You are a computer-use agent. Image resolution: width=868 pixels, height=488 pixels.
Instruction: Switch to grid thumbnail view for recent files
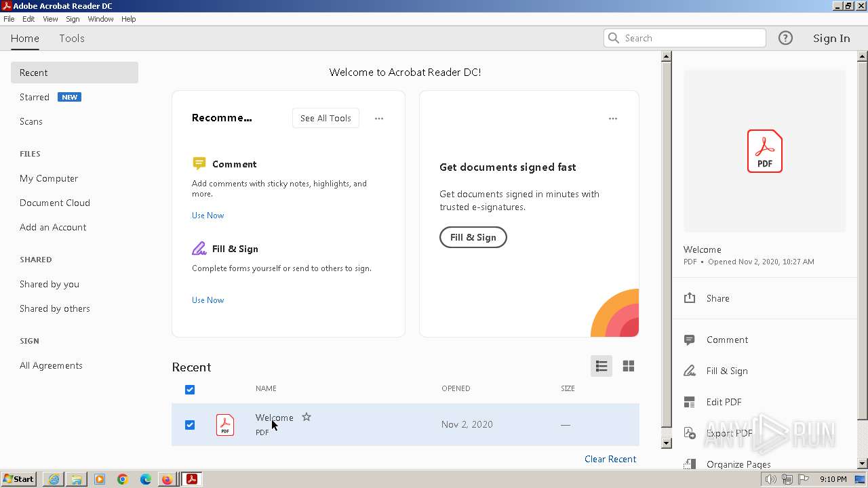click(629, 366)
